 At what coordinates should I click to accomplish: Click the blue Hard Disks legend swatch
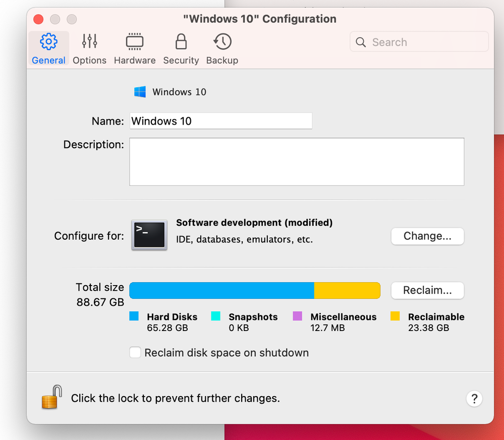(x=134, y=316)
